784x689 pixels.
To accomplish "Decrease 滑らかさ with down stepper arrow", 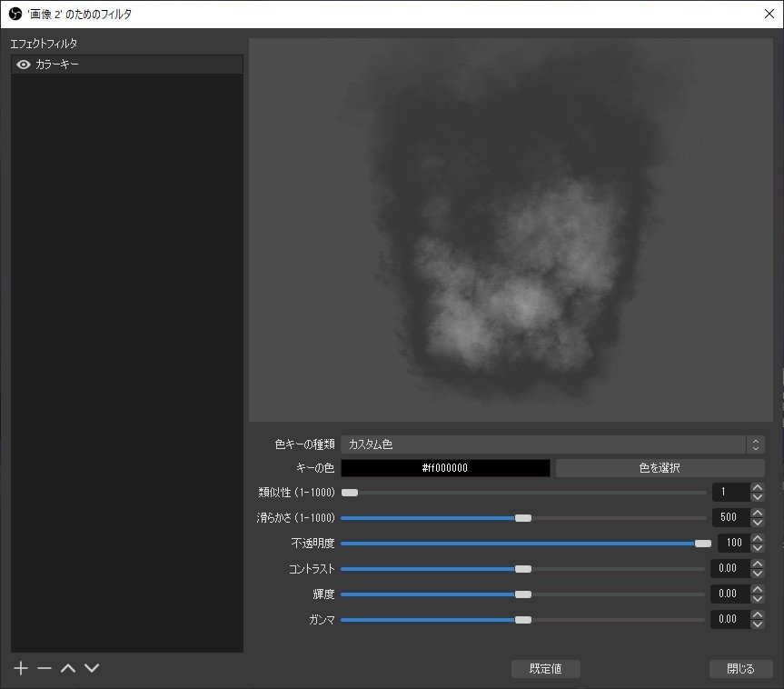I will click(x=758, y=523).
